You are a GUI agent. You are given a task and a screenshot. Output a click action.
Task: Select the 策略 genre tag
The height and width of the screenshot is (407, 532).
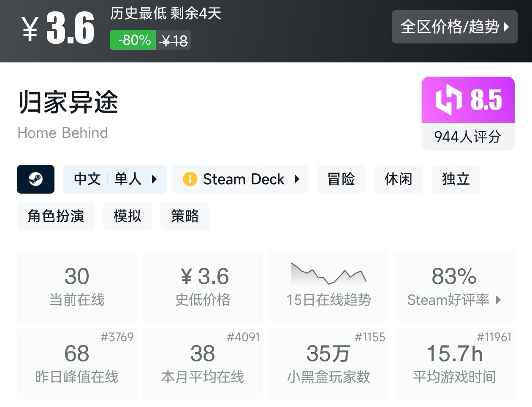click(185, 216)
